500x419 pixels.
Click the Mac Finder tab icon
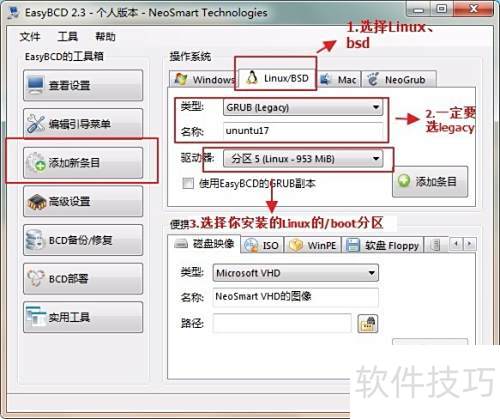click(325, 79)
